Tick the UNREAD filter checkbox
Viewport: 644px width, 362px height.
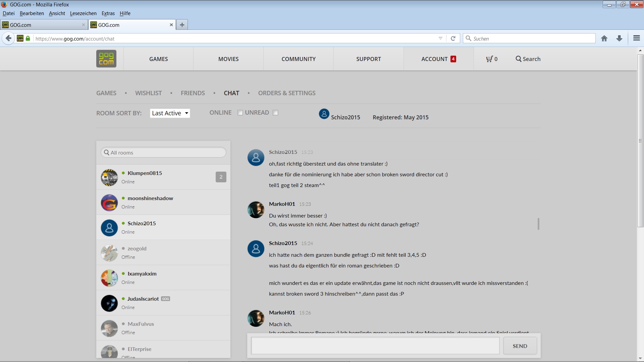pyautogui.click(x=275, y=113)
